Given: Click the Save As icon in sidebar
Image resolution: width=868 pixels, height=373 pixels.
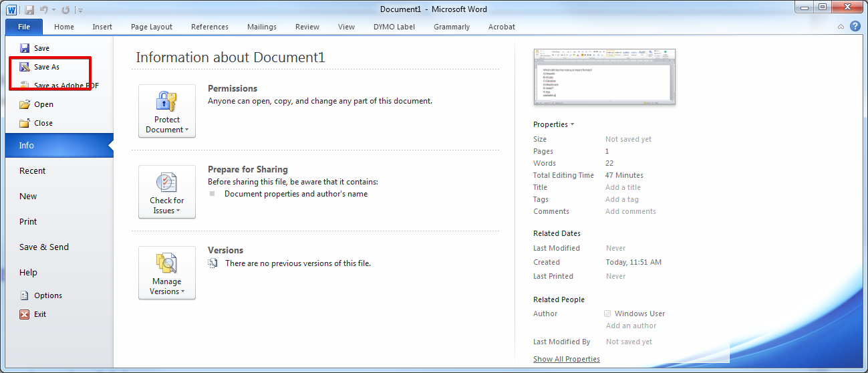Looking at the screenshot, I should coord(25,67).
